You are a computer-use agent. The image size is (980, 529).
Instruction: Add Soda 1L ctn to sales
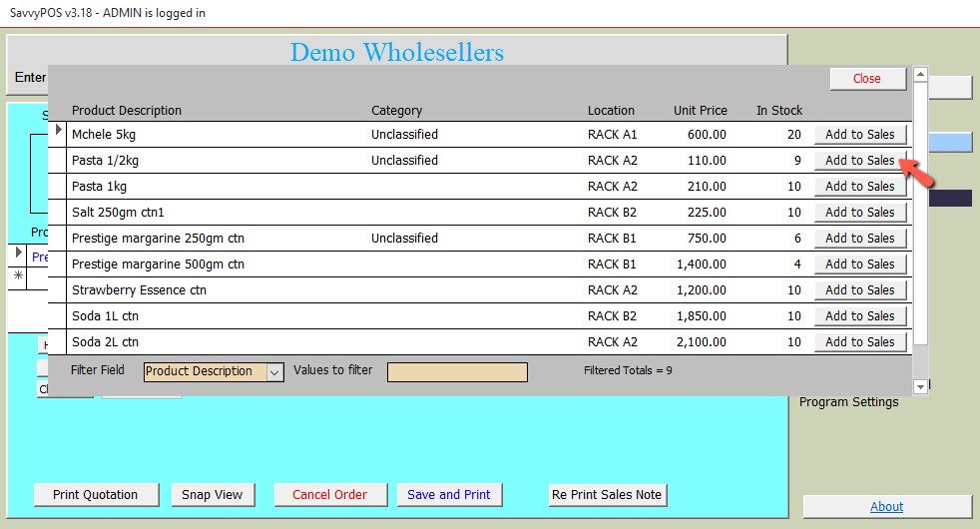click(x=859, y=316)
